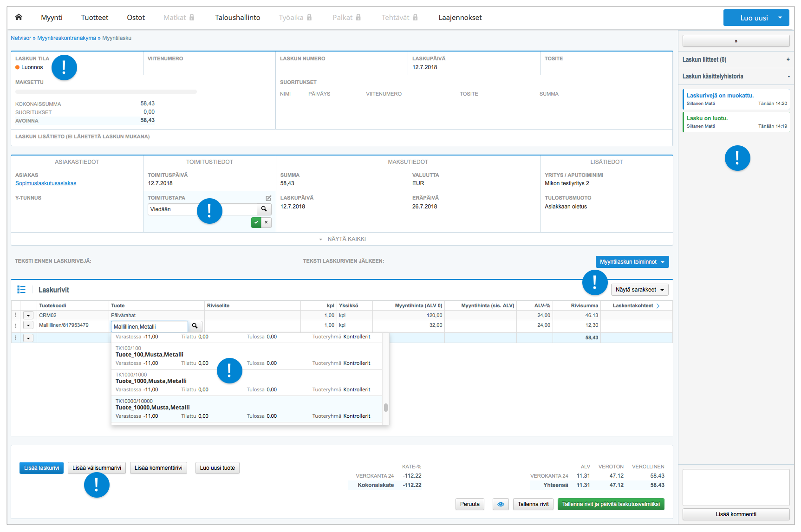The image size is (801, 532).
Task: Click the Laskurivit list icon
Action: (x=21, y=290)
